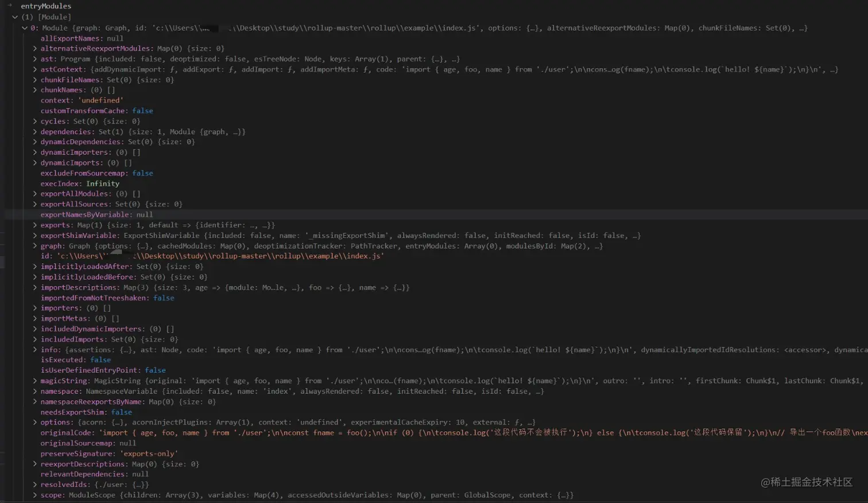
Task: Select the allExportNames: null line
Action: [82, 38]
